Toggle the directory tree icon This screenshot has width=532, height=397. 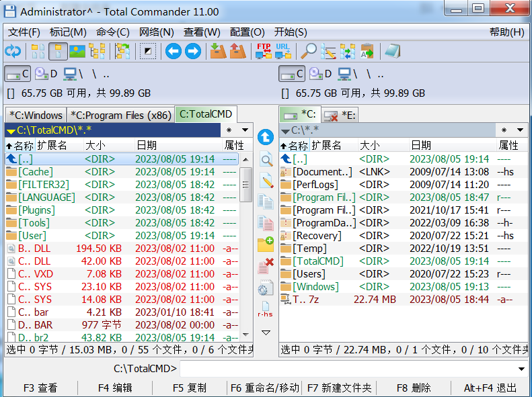[97, 51]
